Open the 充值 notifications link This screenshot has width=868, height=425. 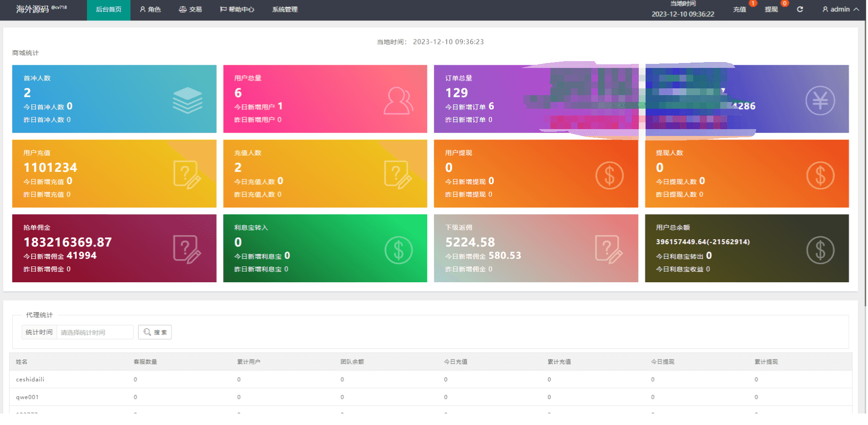point(739,10)
